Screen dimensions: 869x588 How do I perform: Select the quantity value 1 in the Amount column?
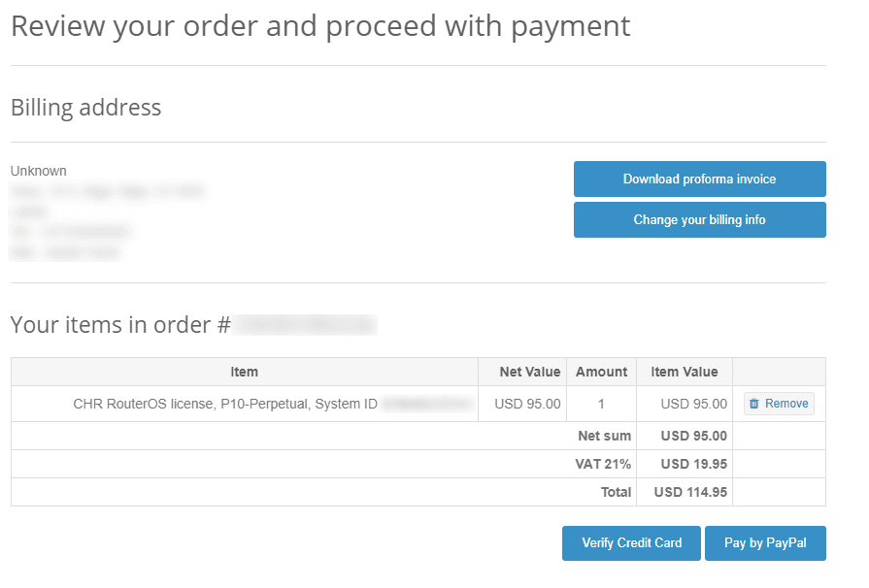[600, 403]
